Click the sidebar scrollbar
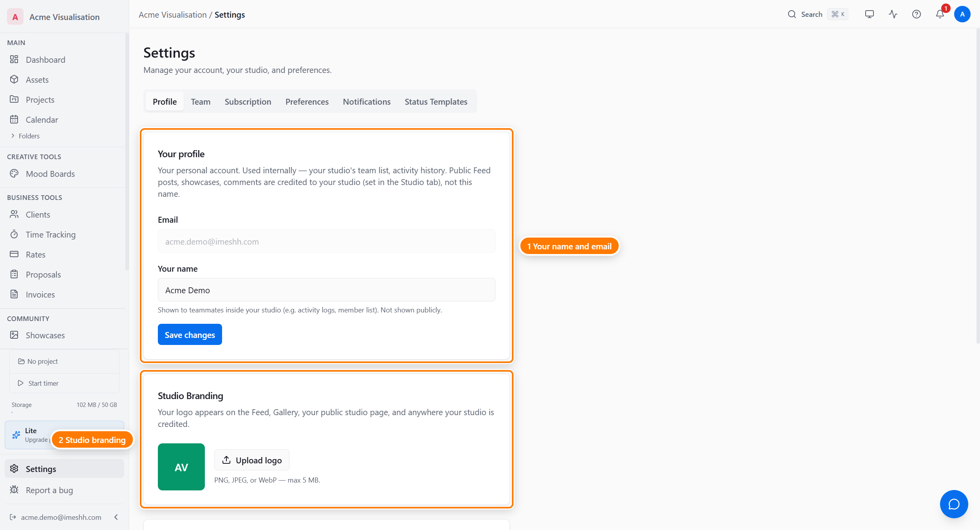Screen dimensions: 980x530 tap(127, 152)
